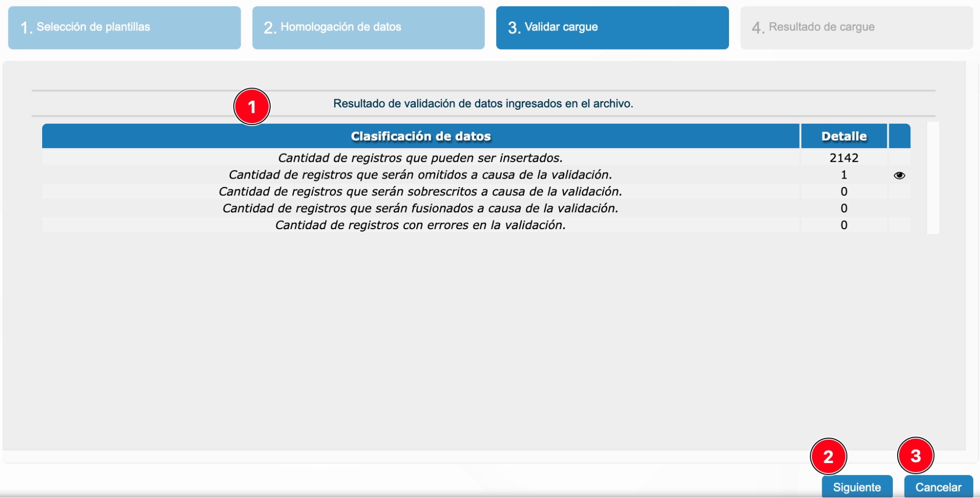
Task: Click the 2142 insertable records value
Action: [x=844, y=158]
